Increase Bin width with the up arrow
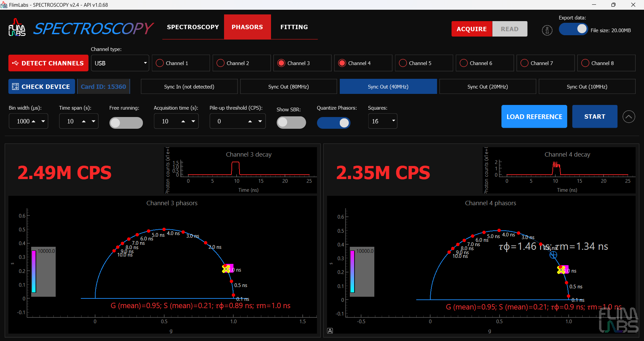Screen dimensions: 644x341 click(x=34, y=121)
